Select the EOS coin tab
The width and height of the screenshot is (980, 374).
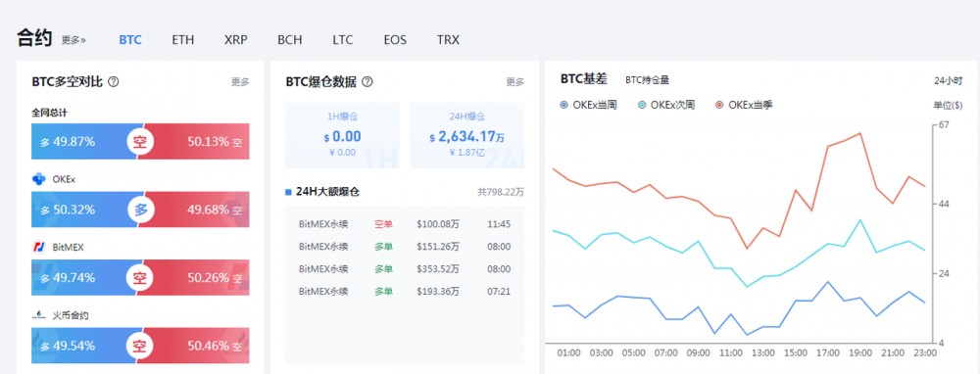click(x=395, y=40)
